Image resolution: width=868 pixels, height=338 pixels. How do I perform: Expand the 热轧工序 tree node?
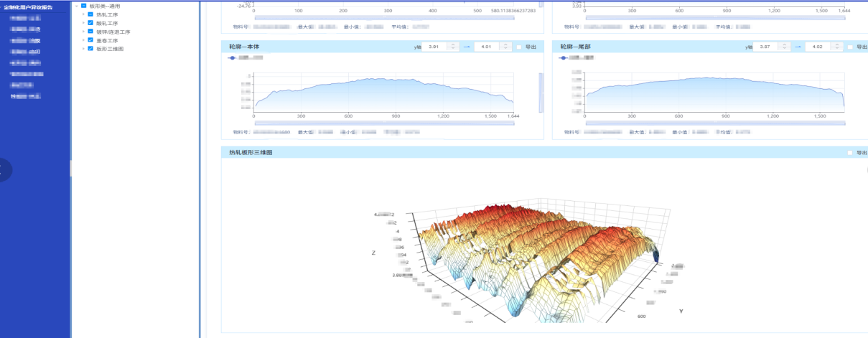[x=83, y=14]
